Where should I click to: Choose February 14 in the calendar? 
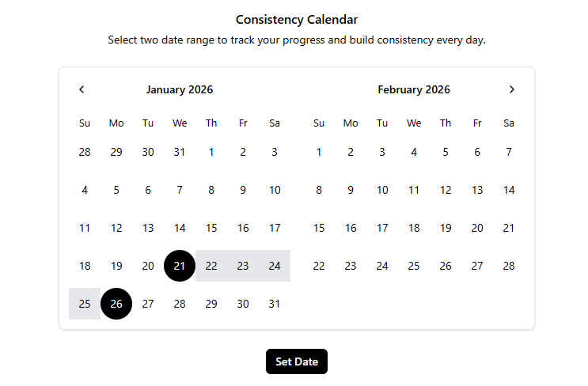click(x=509, y=190)
